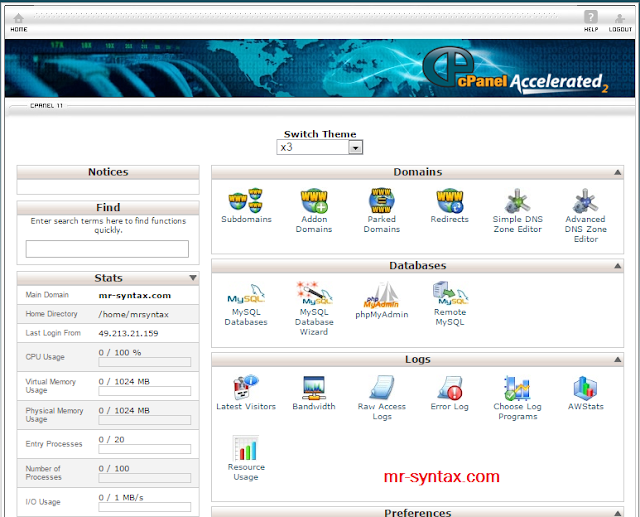Open the AWStats icon
This screenshot has height=517, width=640.
(585, 388)
